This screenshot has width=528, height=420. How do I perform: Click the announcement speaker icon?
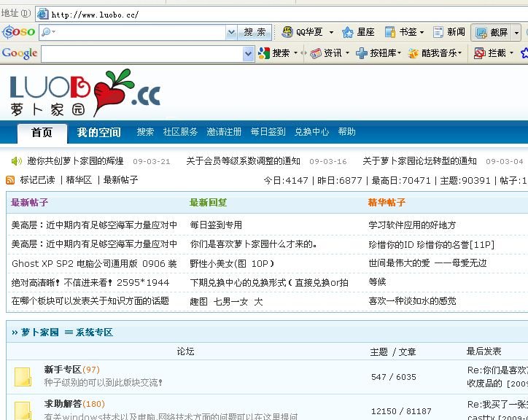tap(16, 161)
